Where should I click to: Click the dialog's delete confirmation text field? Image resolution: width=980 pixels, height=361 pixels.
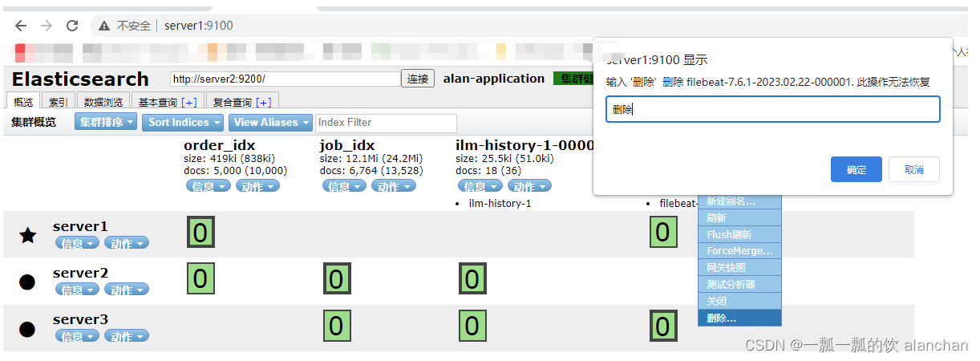point(772,110)
